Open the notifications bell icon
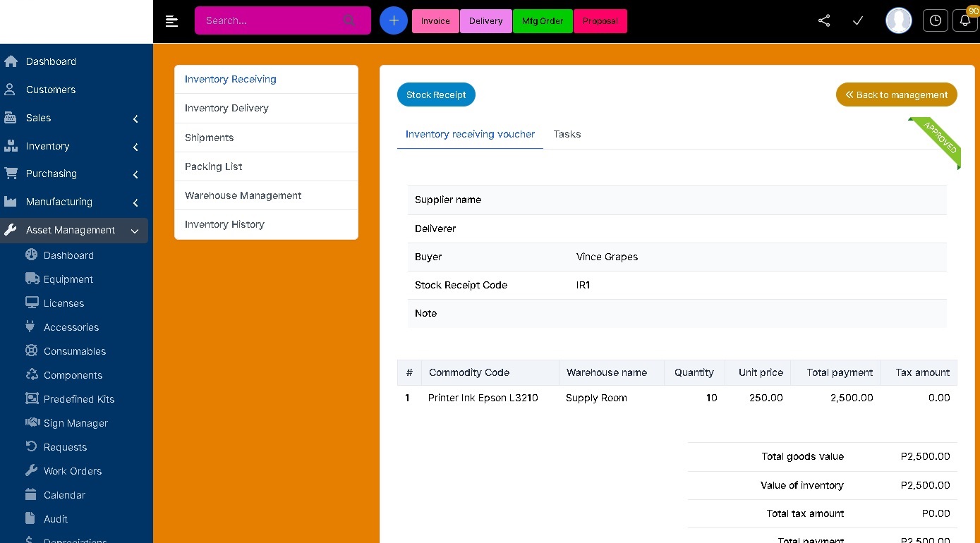Viewport: 980px width, 543px height. pyautogui.click(x=964, y=21)
